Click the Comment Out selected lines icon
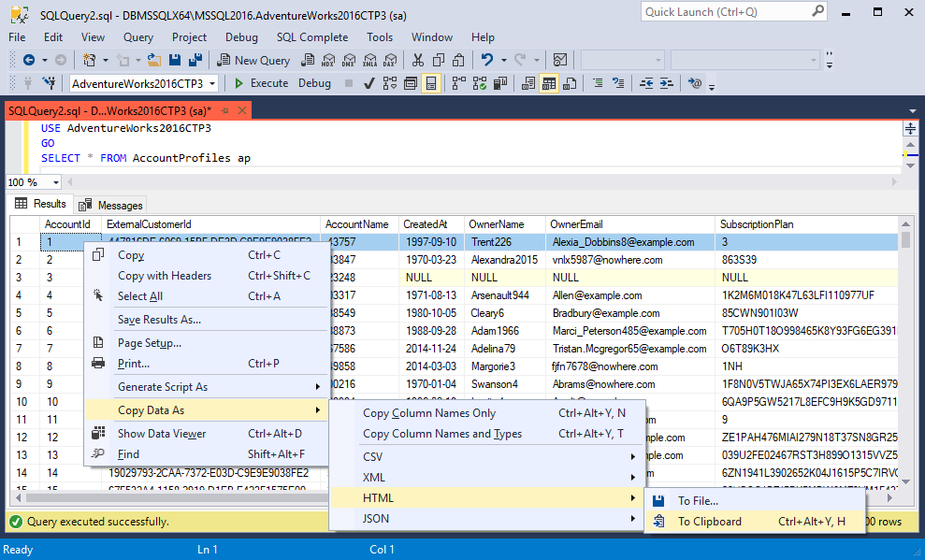This screenshot has height=560, width=925. 598,84
